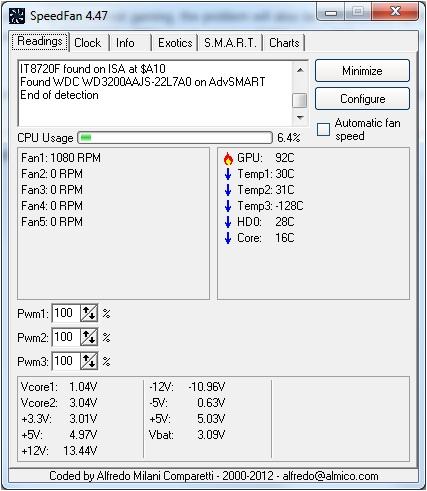This screenshot has height=491, width=427.
Task: Switch to the Readings tab
Action: tap(40, 42)
